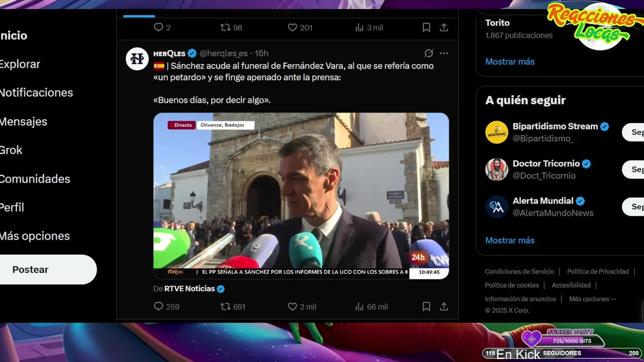Open Condiciones de Servicio link
644x362 pixels.
tap(519, 271)
